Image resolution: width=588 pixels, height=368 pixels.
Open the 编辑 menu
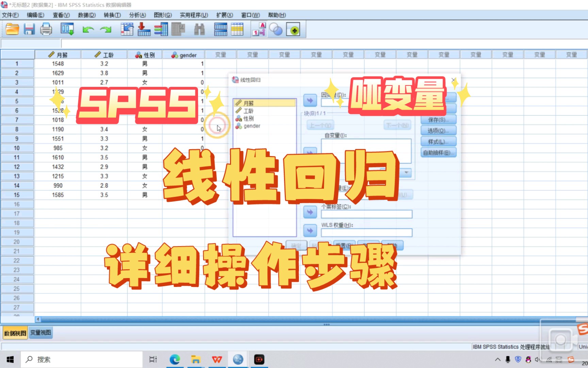tap(35, 15)
